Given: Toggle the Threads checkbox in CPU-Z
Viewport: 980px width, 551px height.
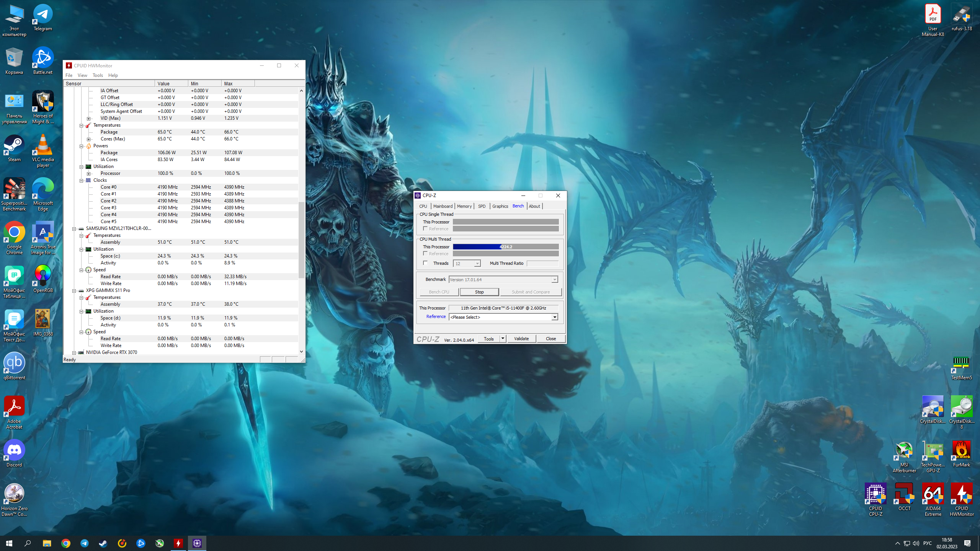Looking at the screenshot, I should 425,263.
